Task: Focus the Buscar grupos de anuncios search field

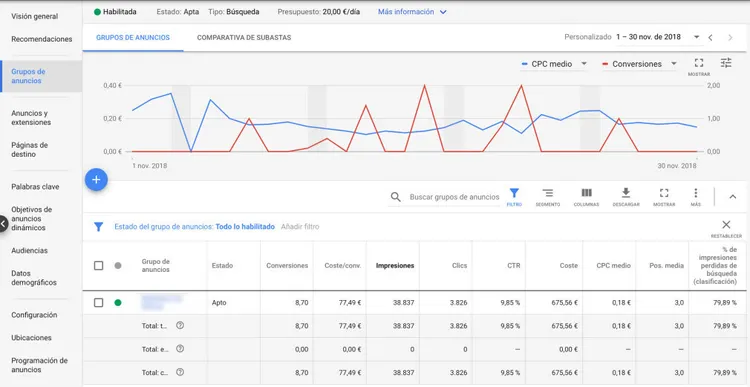Action: [454, 197]
